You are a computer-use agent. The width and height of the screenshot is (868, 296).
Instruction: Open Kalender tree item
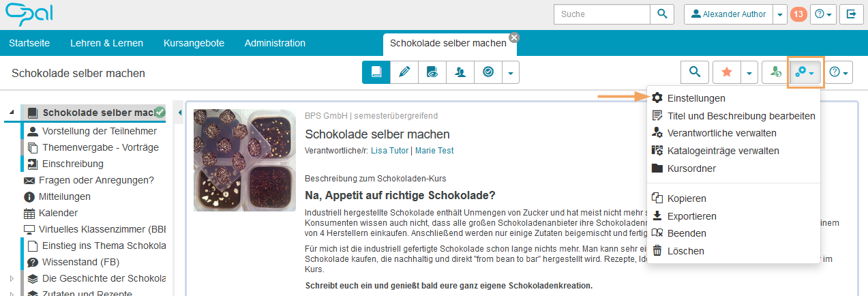click(x=59, y=213)
